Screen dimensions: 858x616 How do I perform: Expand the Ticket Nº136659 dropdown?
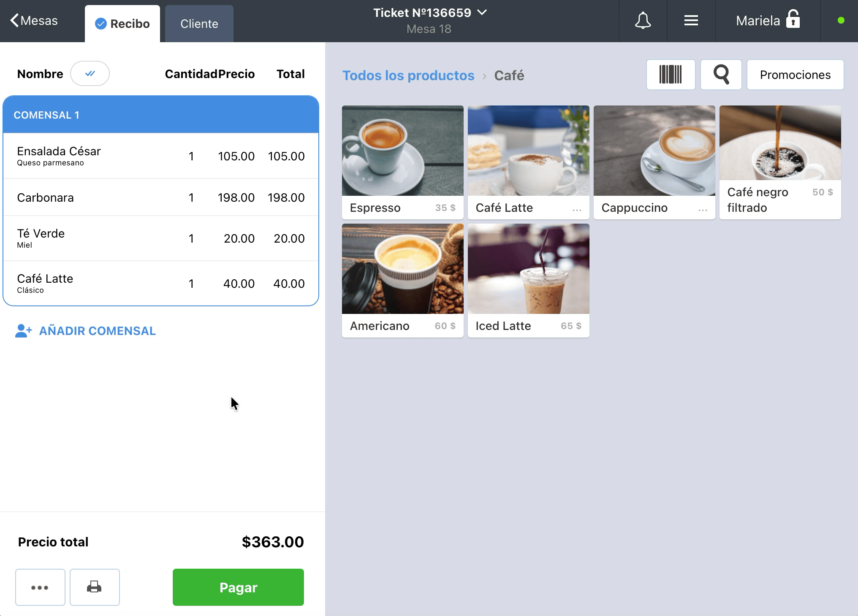pos(482,13)
